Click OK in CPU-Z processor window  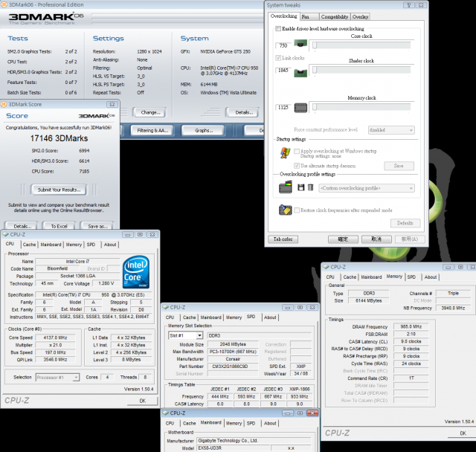pyautogui.click(x=142, y=401)
